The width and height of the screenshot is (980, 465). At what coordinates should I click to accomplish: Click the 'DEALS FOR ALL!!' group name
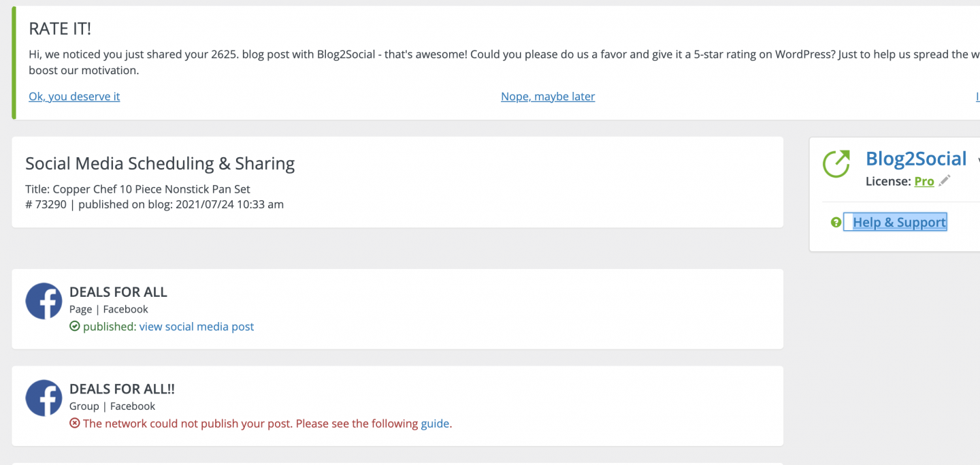(122, 389)
